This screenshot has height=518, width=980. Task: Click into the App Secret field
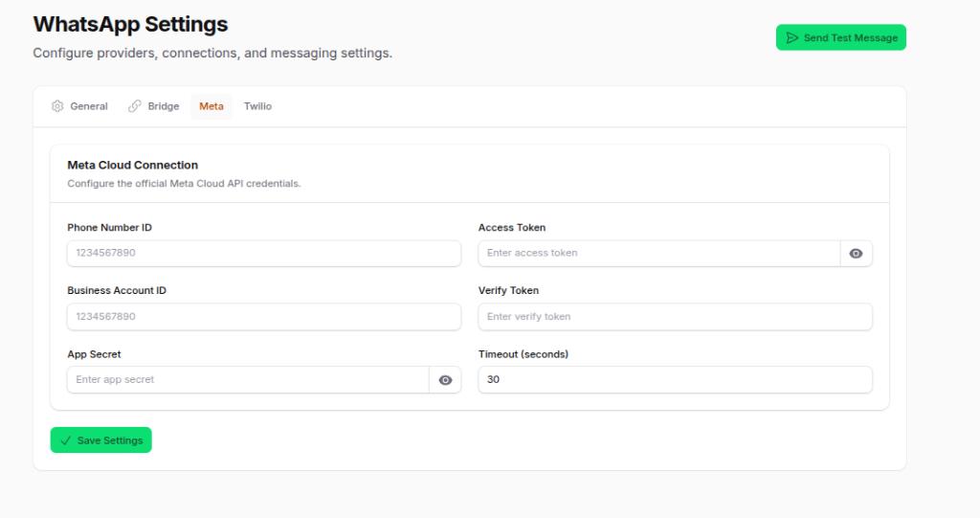click(248, 380)
